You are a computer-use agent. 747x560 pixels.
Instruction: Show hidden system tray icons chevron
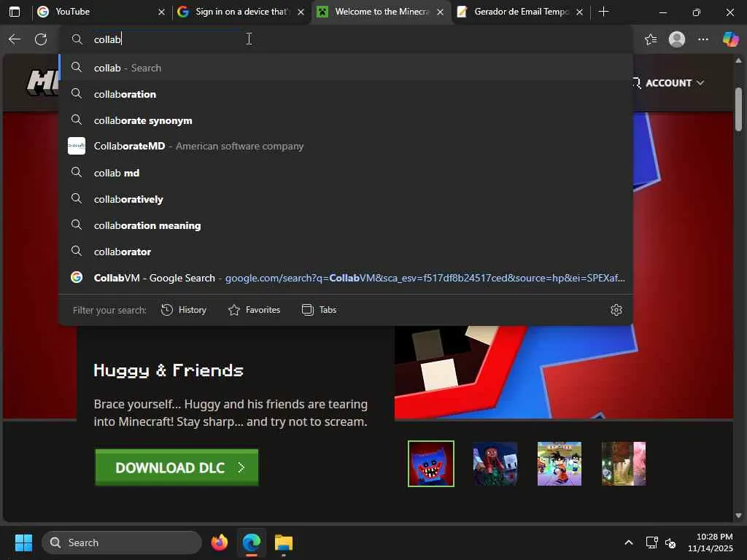(629, 542)
